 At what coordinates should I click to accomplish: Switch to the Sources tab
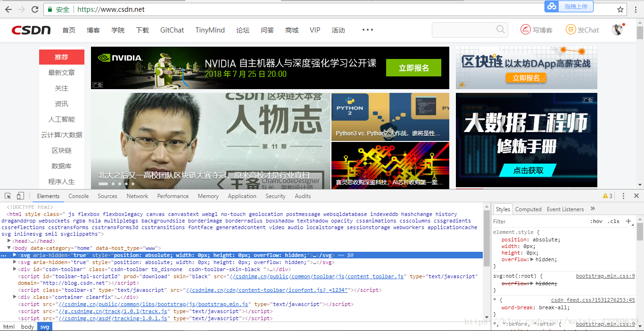(x=107, y=196)
